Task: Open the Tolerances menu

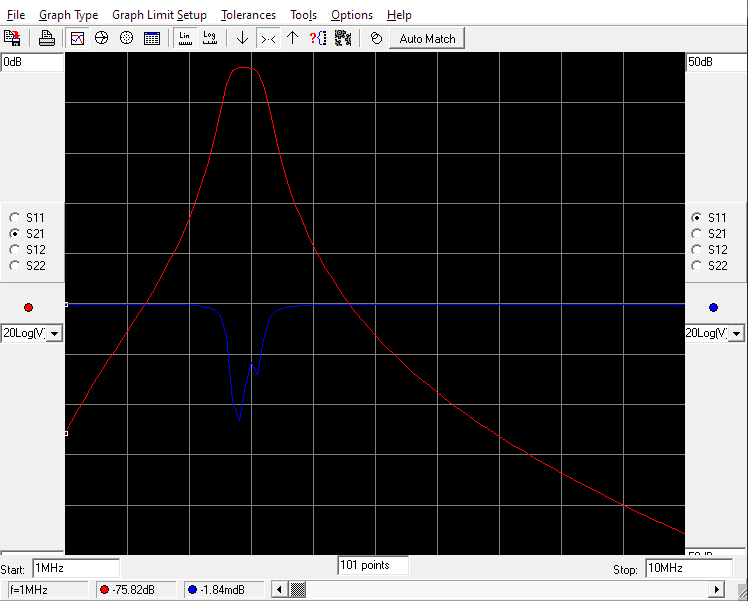Action: pyautogui.click(x=248, y=15)
